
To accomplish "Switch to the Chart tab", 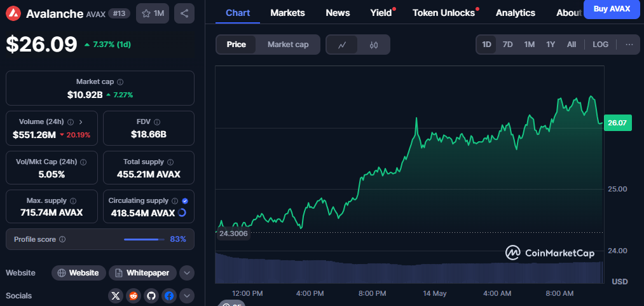I will (x=238, y=13).
